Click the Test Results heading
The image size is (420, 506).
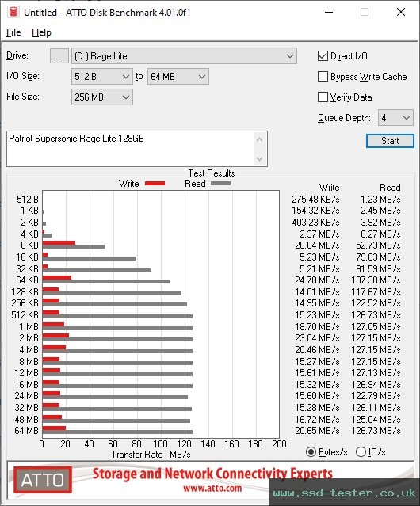212,173
